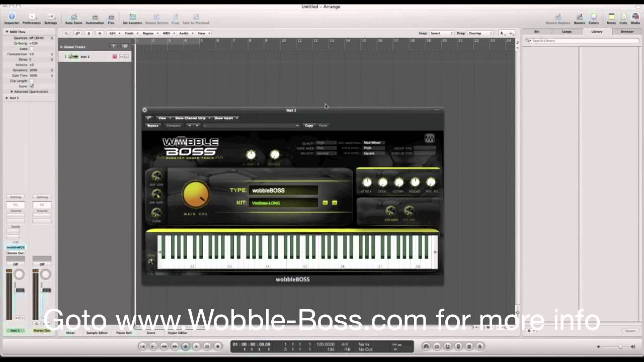Click the Hyper Editor button
Image resolution: width=644 pixels, height=362 pixels.
point(178,333)
